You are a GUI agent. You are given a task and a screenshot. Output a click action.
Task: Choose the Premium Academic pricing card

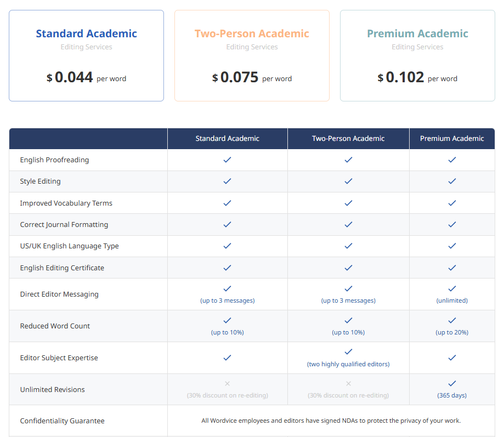click(x=417, y=55)
